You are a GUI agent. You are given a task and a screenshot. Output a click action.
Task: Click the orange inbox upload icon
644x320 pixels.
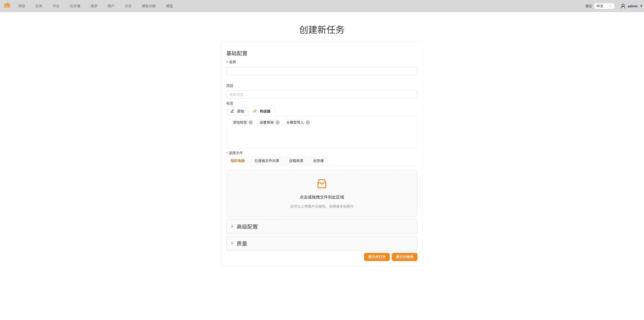322,184
